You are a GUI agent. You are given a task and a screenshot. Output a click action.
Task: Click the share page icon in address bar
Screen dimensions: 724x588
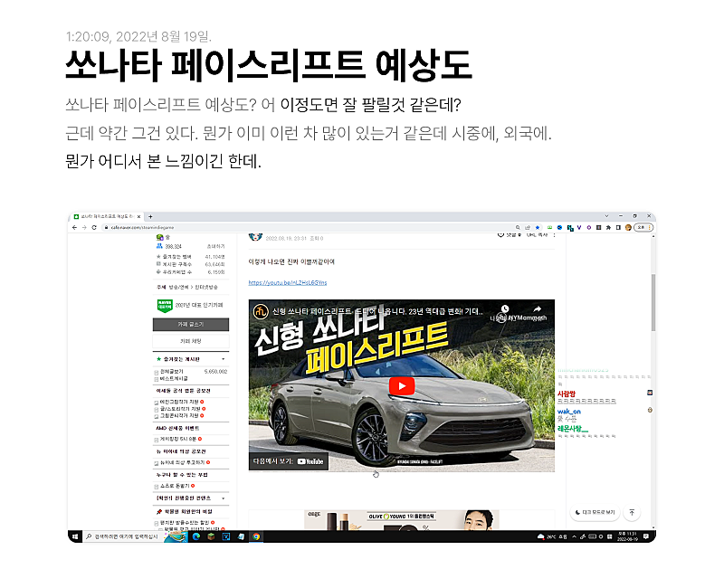[x=528, y=228]
